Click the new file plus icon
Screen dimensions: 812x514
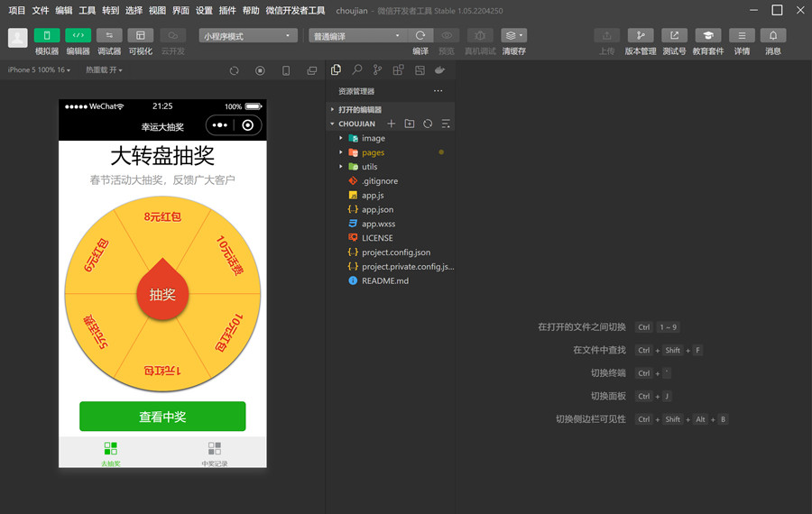(392, 124)
